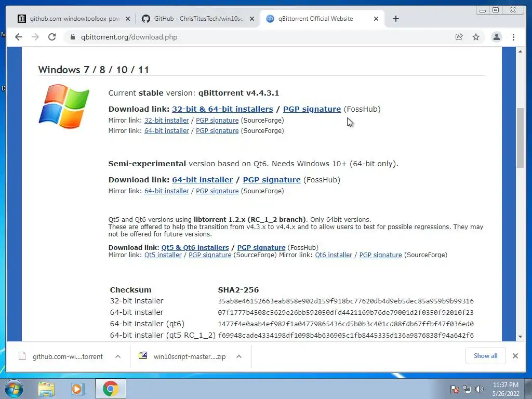Open the Qt5 installer mirror link
The width and height of the screenshot is (532, 399).
click(163, 255)
